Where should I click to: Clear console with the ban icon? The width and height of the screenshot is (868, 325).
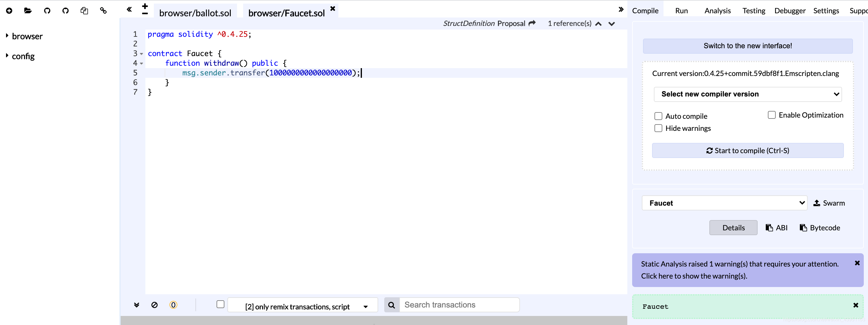pyautogui.click(x=154, y=305)
